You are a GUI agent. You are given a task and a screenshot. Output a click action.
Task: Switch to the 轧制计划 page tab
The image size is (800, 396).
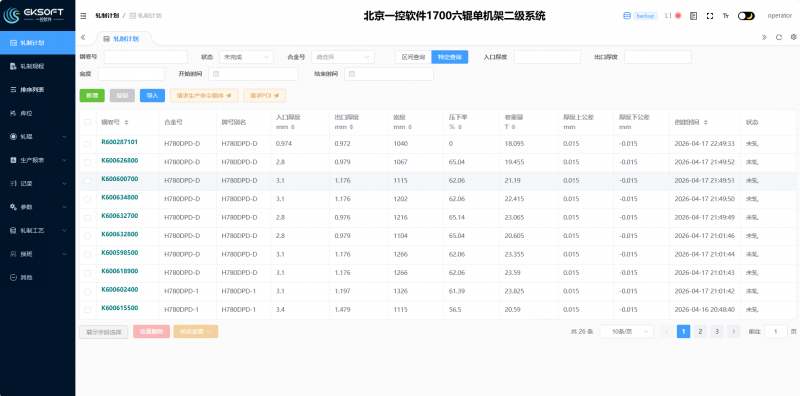click(121, 38)
